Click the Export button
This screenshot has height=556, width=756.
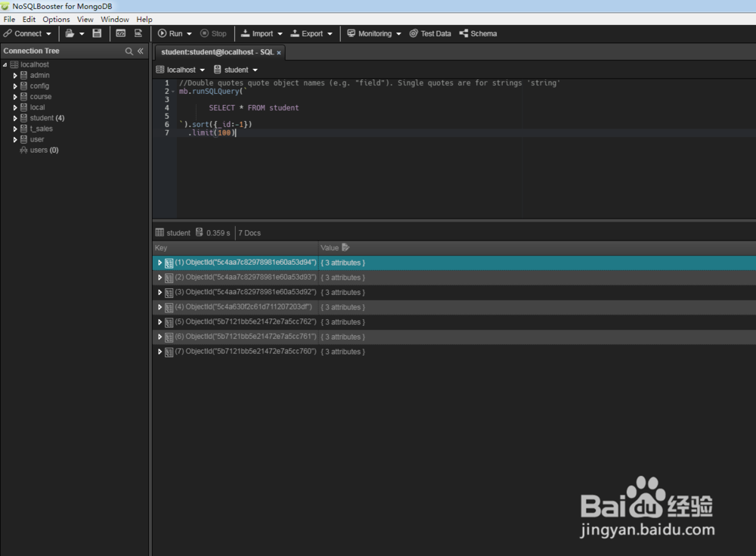tap(307, 34)
